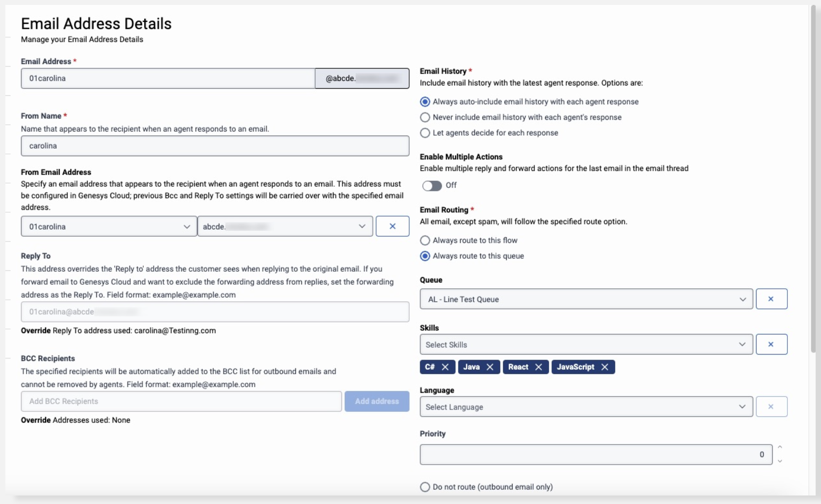This screenshot has height=504, width=821.
Task: Clear the selected From Email Address
Action: click(393, 226)
